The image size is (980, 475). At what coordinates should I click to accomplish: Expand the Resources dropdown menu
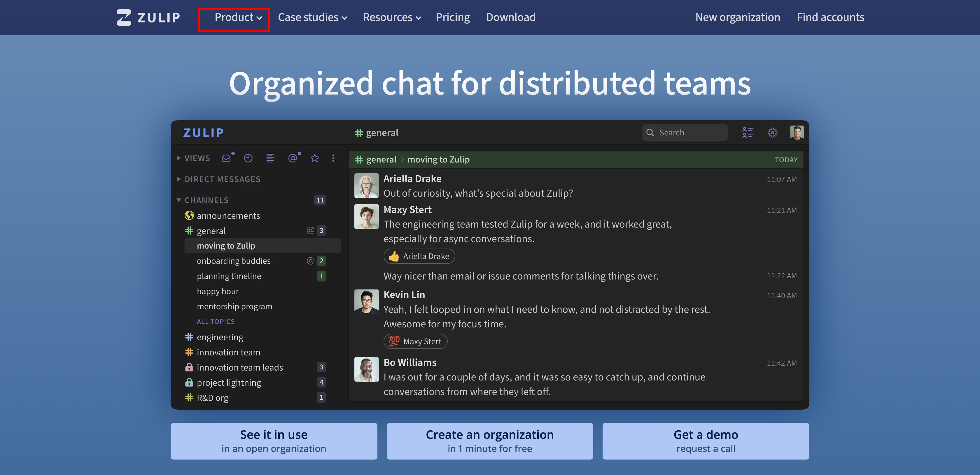tap(392, 18)
